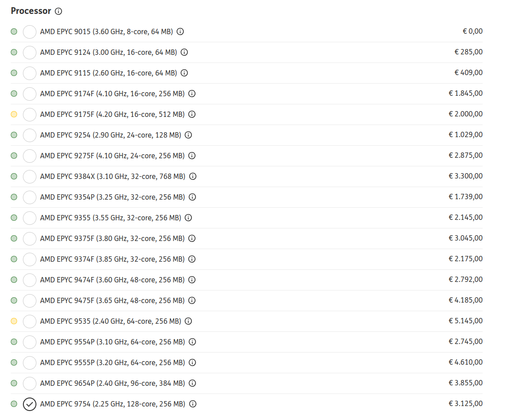Select the AMD EPYC 9375F radio button

29,238
